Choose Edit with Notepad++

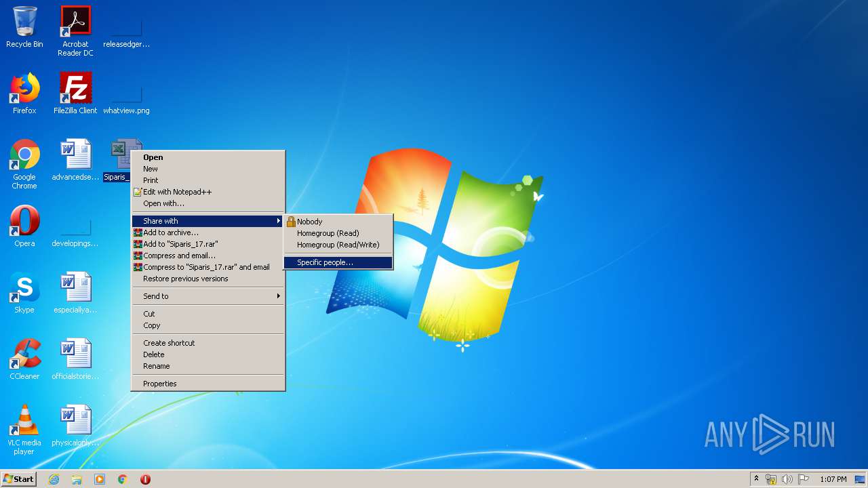pos(208,192)
